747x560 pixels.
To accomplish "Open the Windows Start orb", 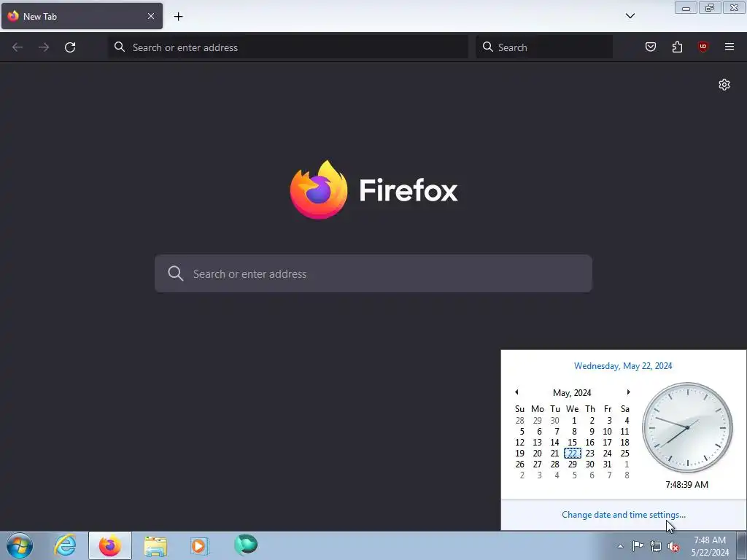I will [20, 545].
